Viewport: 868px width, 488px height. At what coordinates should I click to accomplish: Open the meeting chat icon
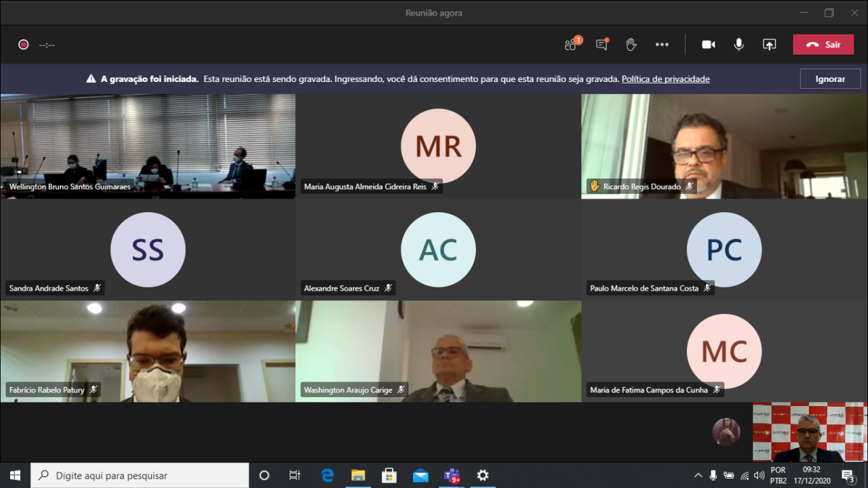point(601,45)
